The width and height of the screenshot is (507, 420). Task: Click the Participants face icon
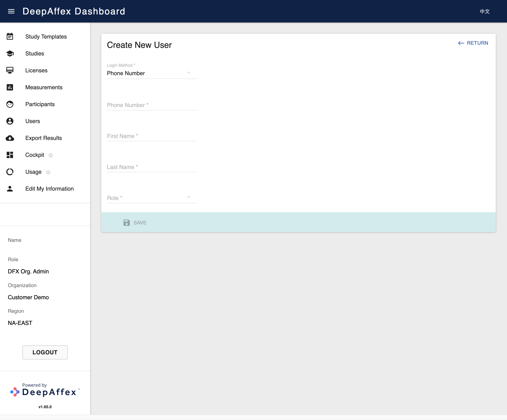tap(10, 104)
